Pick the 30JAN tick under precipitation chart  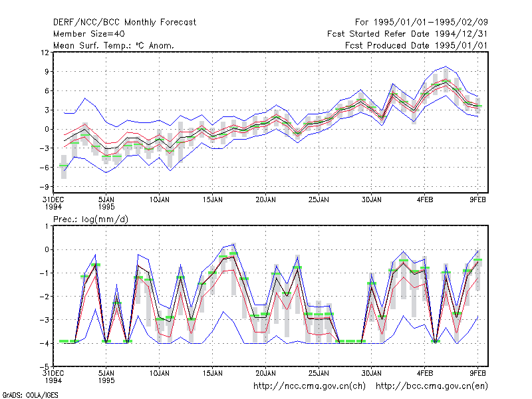[371, 373]
